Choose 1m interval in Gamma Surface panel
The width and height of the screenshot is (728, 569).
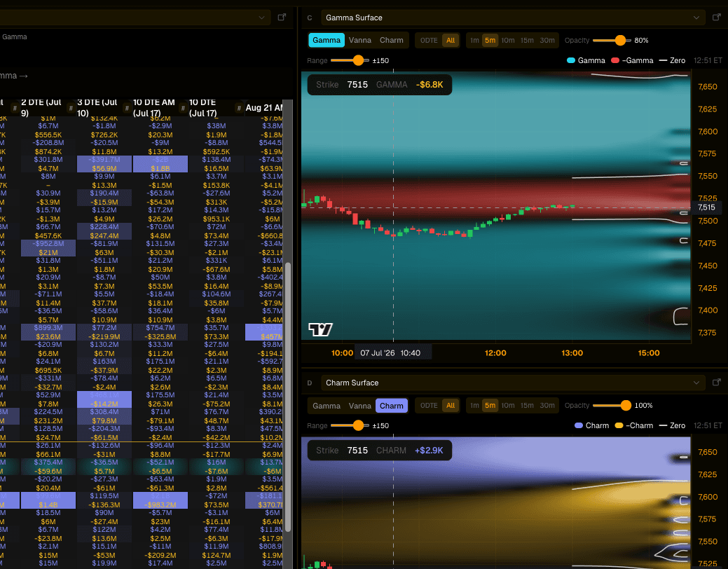(474, 41)
